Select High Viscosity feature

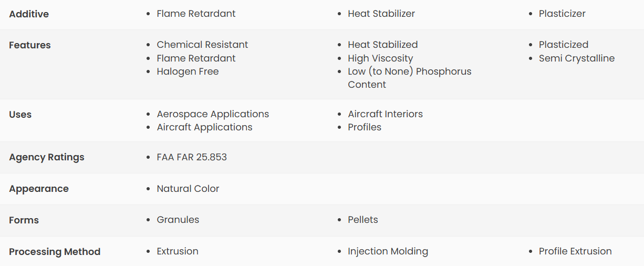pyautogui.click(x=380, y=58)
